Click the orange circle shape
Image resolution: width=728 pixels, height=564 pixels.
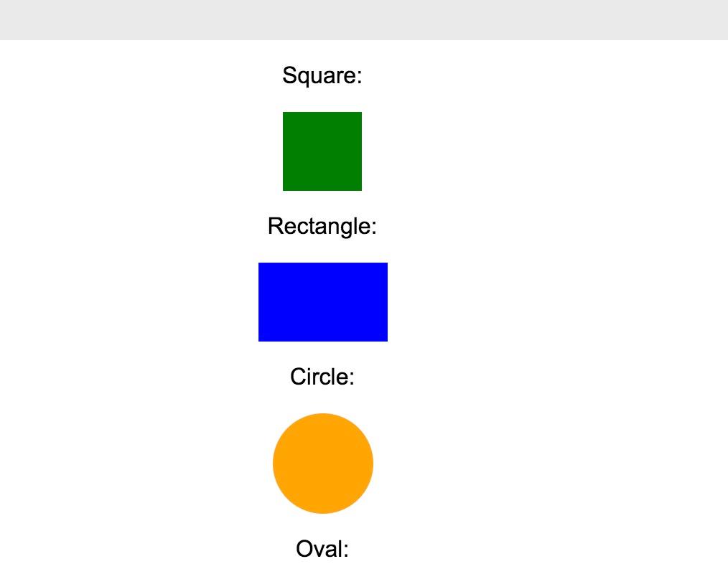point(323,464)
